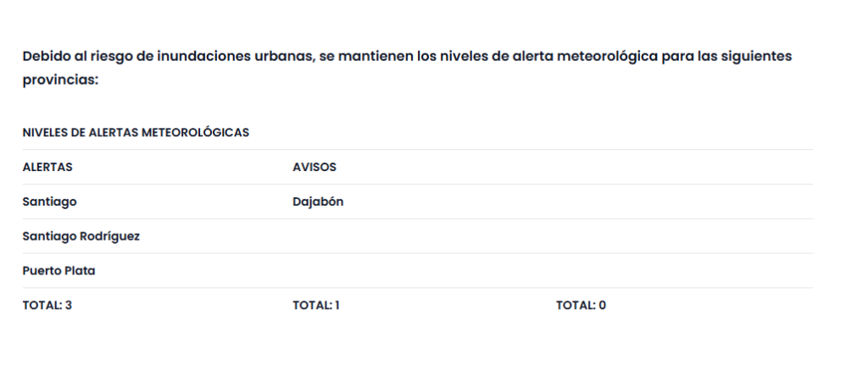The image size is (868, 370).
Task: Click the Dajabón cell under AVISOS
Action: click(318, 202)
